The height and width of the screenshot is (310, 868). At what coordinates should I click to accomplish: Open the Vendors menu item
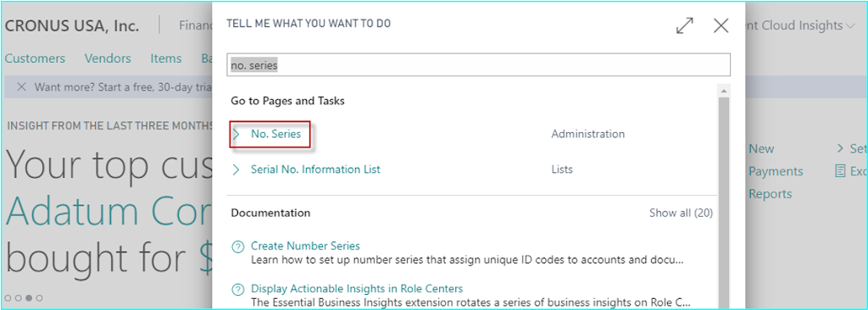click(x=108, y=58)
